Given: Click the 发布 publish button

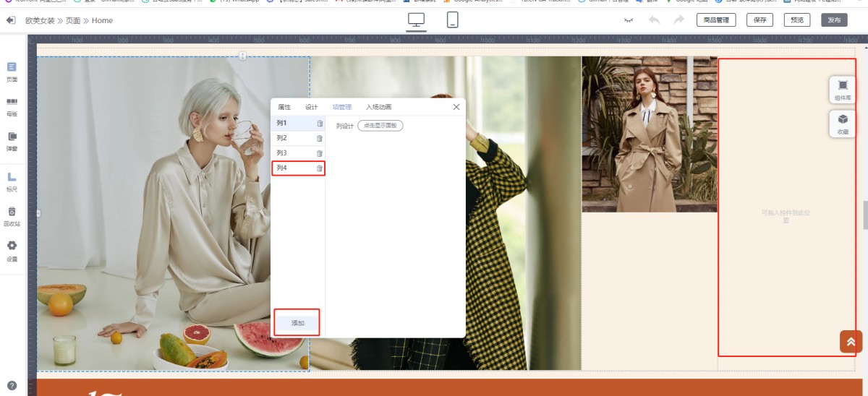Looking at the screenshot, I should (834, 20).
